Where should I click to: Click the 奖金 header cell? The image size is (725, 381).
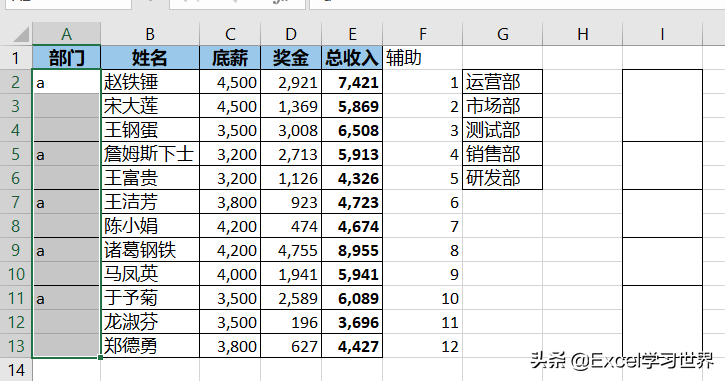point(291,58)
